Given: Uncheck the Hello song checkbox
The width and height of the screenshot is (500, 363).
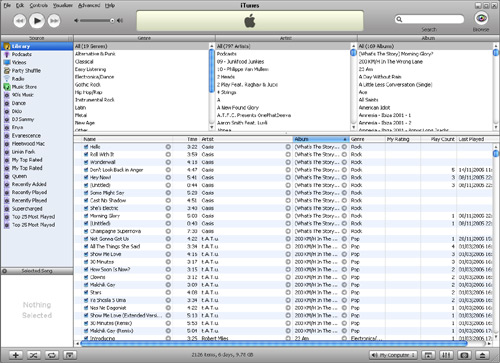Looking at the screenshot, I should pyautogui.click(x=86, y=147).
